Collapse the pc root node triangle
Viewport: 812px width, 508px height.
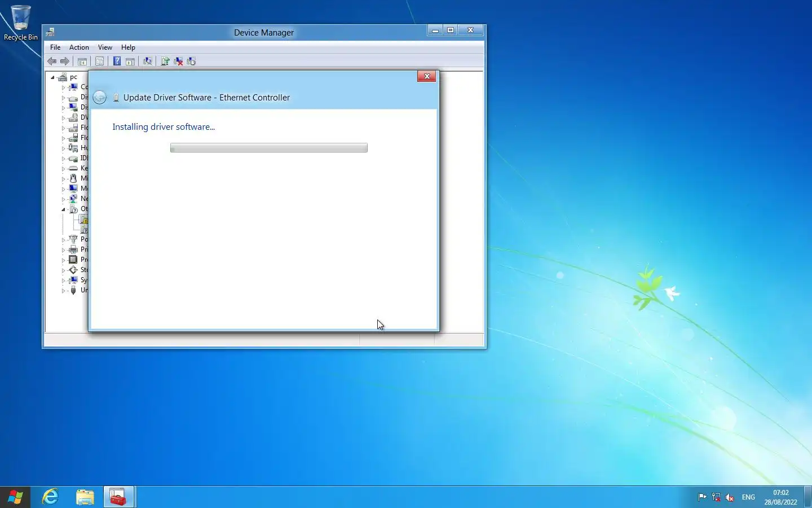point(53,77)
